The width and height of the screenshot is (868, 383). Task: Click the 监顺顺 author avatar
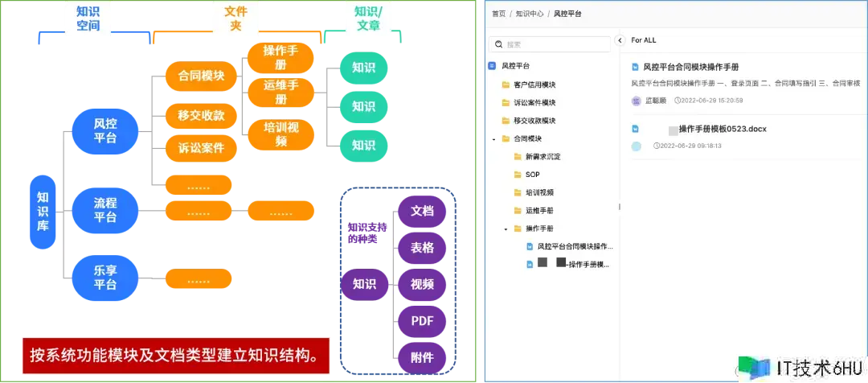636,101
